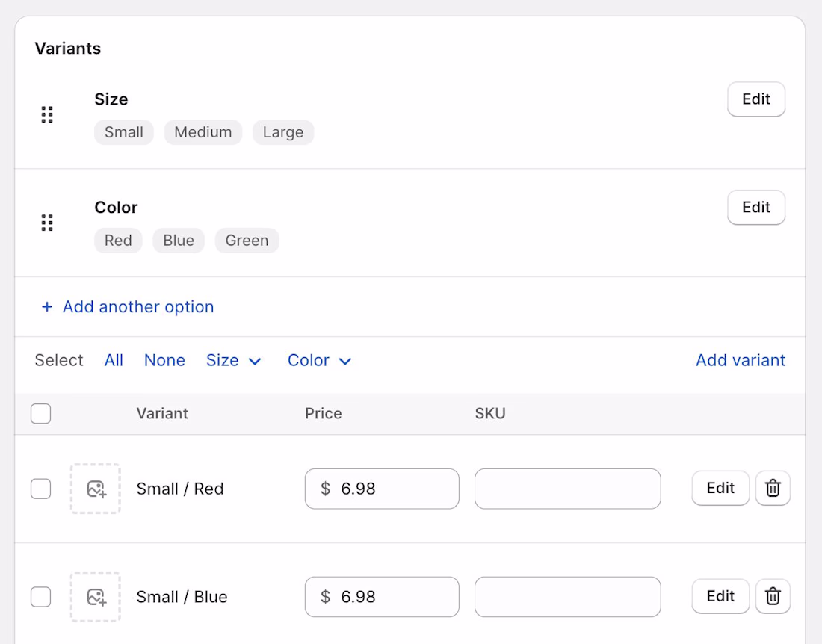
Task: Select All variants
Action: coord(114,361)
